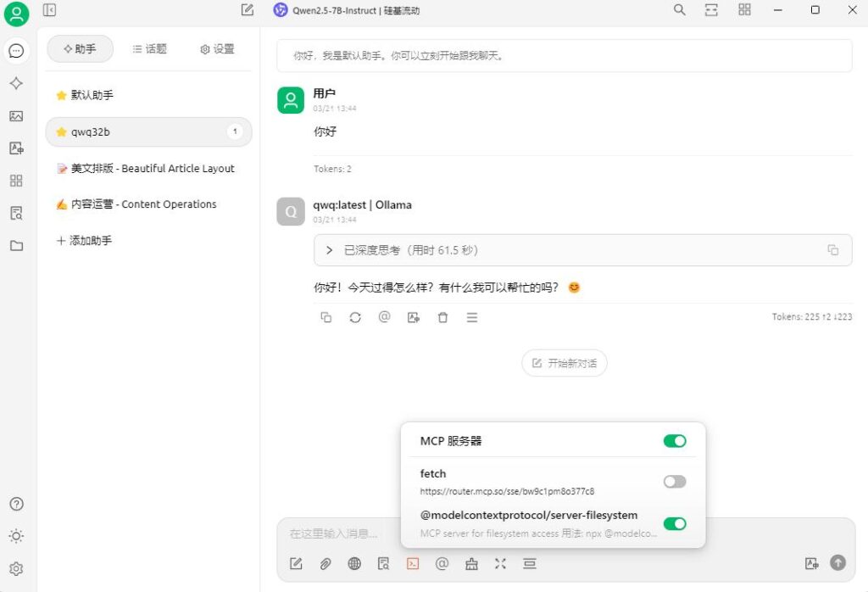This screenshot has height=592, width=868.
Task: Open the Qwen2.5-7B-Instruct model selector
Action: pos(347,10)
